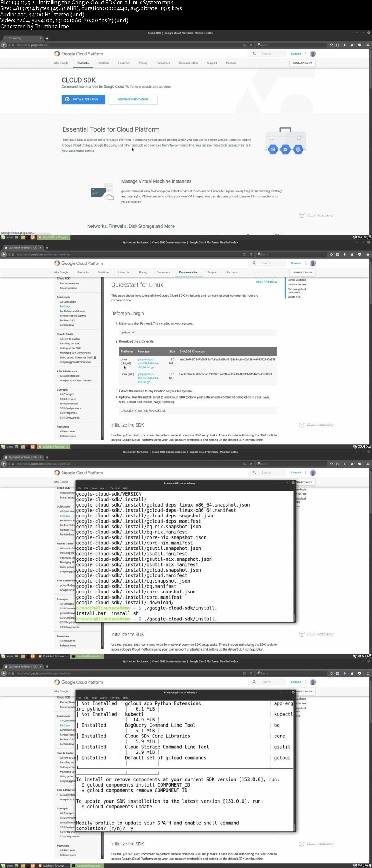The height and width of the screenshot is (868, 372).
Task: Open the fully visible 'Product Overview' under Cloud SDK
Action: pos(69,283)
